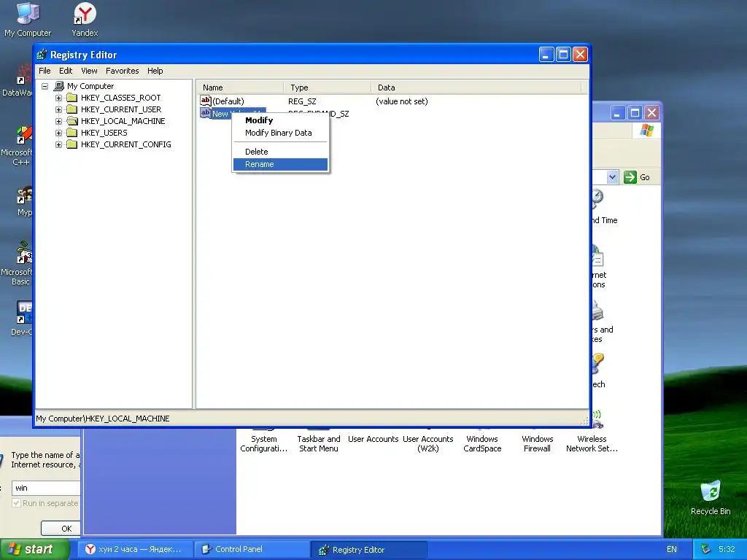747x560 pixels.
Task: Click the My Computer icon in registry tree
Action: click(58, 86)
